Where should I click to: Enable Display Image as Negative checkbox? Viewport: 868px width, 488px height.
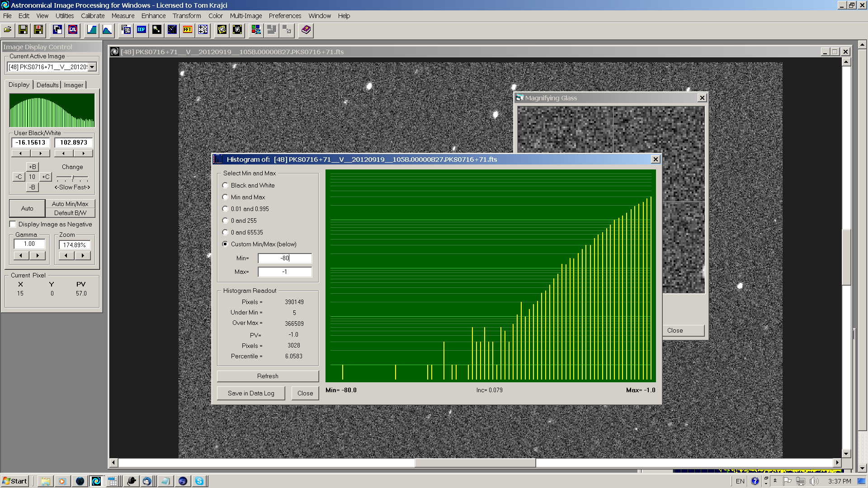pos(13,225)
